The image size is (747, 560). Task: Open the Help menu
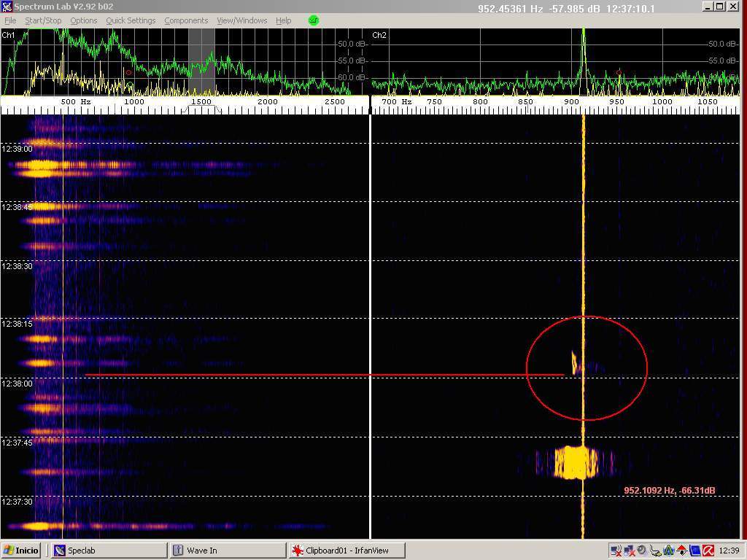tap(283, 20)
